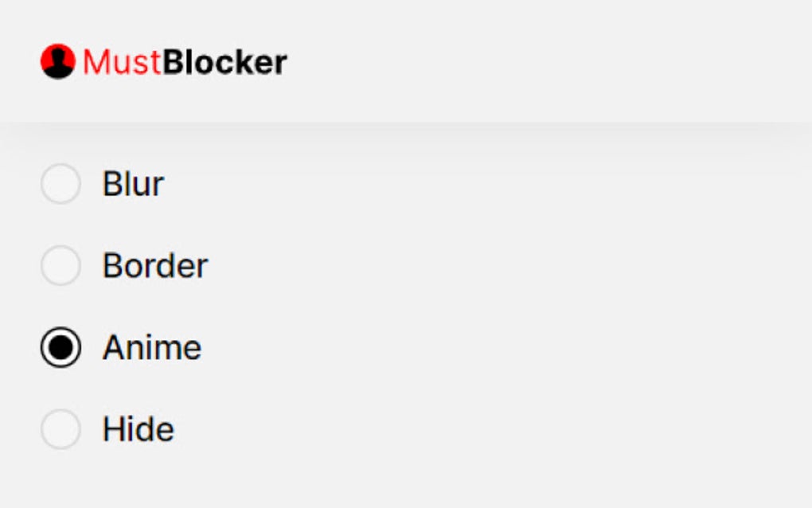Select the Hide radio button
The image size is (812, 508).
[x=61, y=429]
